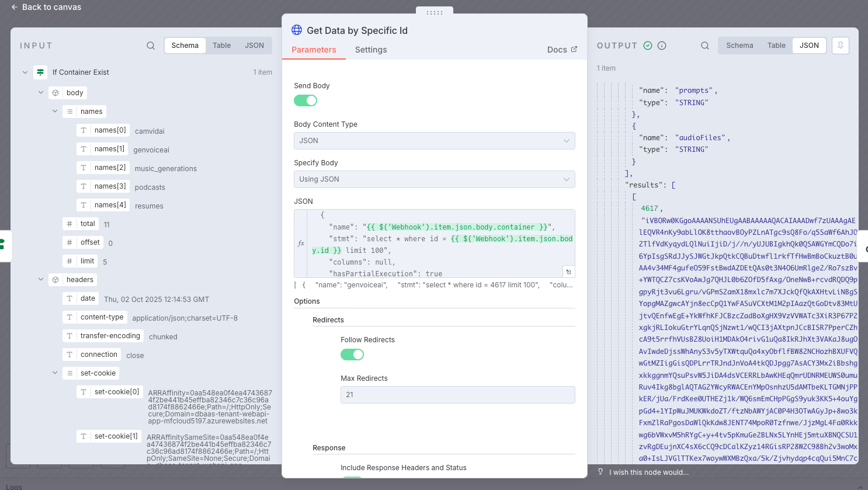Click the Logs label at bottom
The image size is (868, 490).
click(x=13, y=486)
